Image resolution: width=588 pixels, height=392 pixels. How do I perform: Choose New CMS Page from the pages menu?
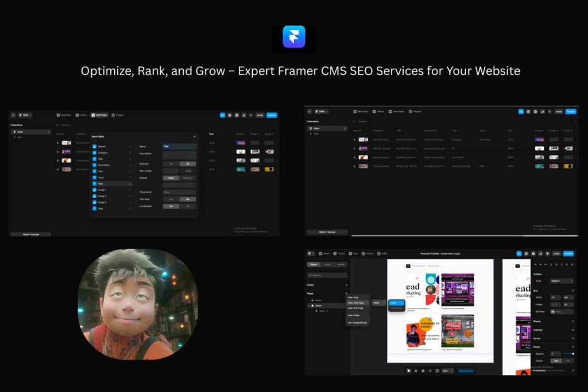357,302
